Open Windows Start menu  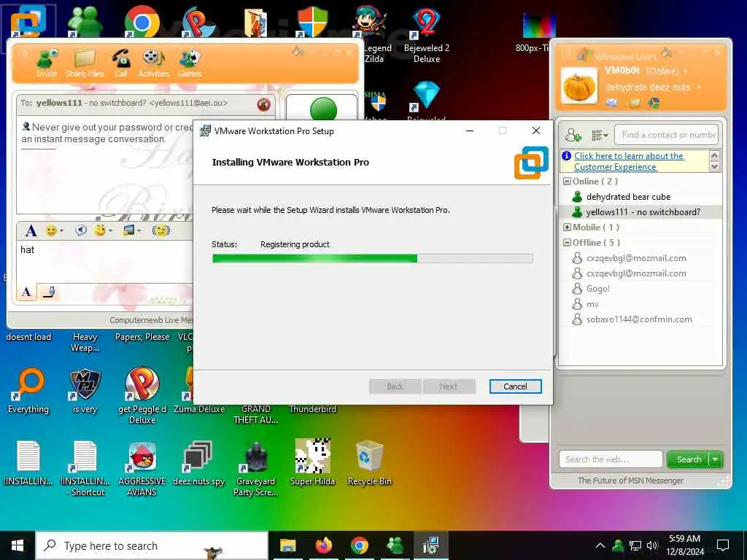click(x=18, y=545)
